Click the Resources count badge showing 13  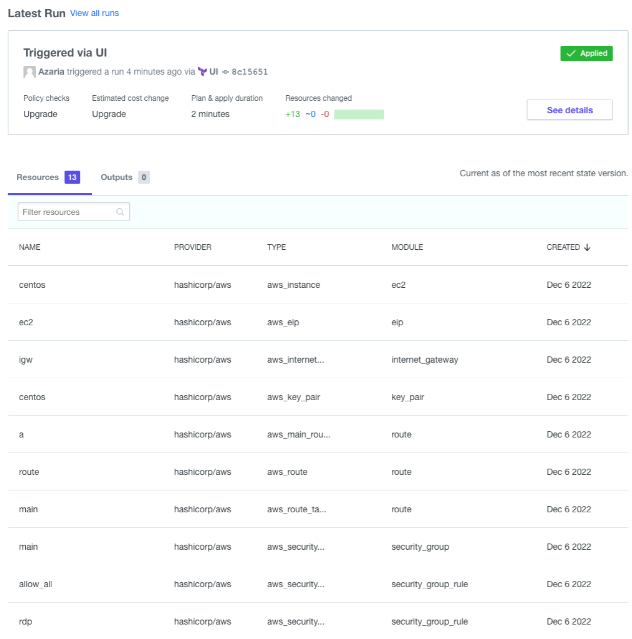pos(72,177)
